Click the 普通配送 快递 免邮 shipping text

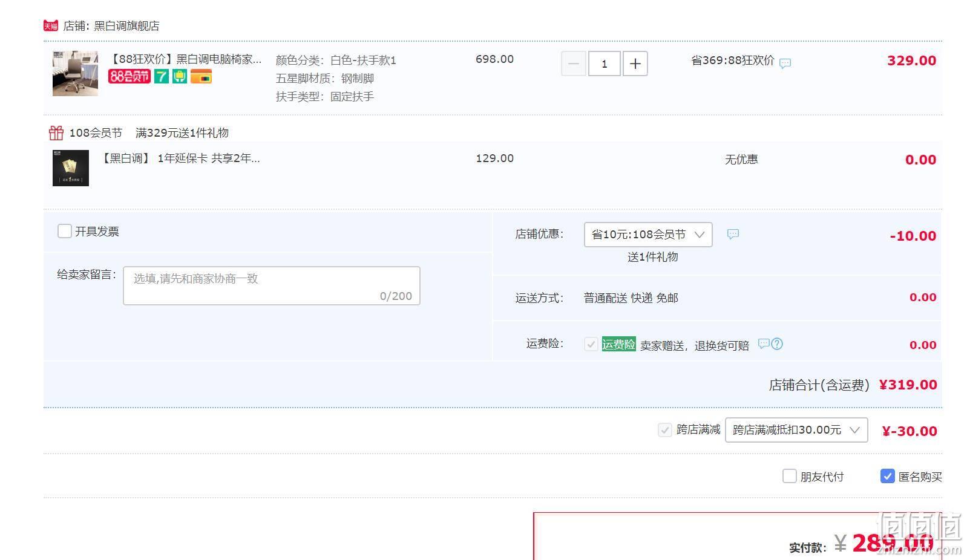coord(631,298)
